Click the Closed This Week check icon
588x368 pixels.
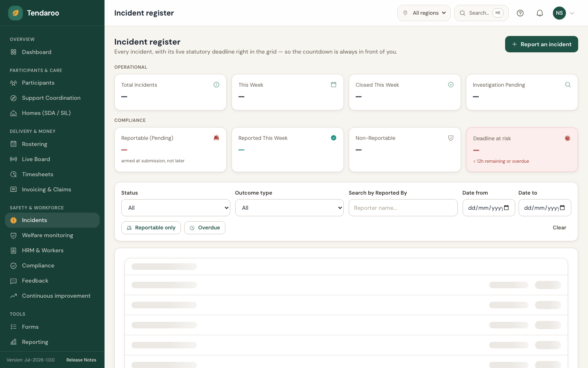451,85
